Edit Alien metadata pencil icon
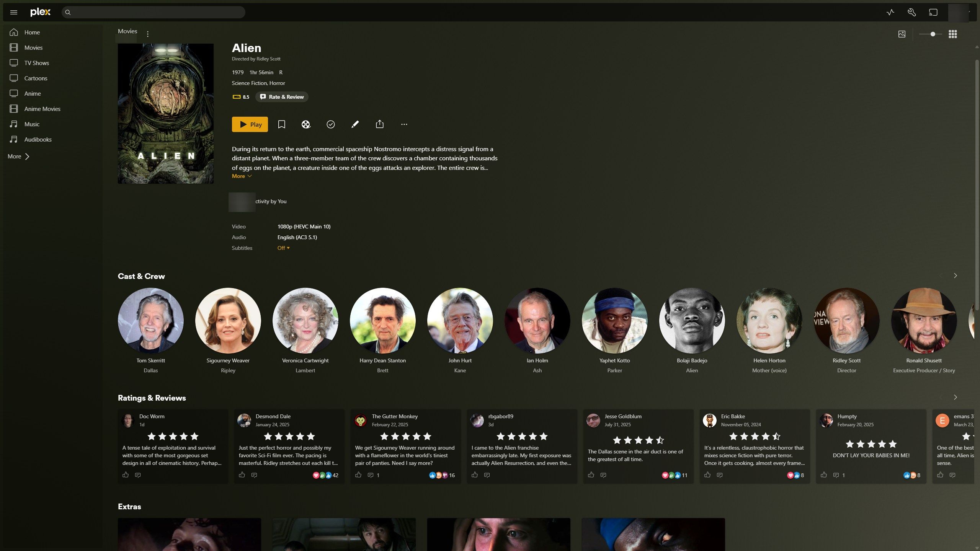Viewport: 980px width, 551px height. tap(355, 124)
